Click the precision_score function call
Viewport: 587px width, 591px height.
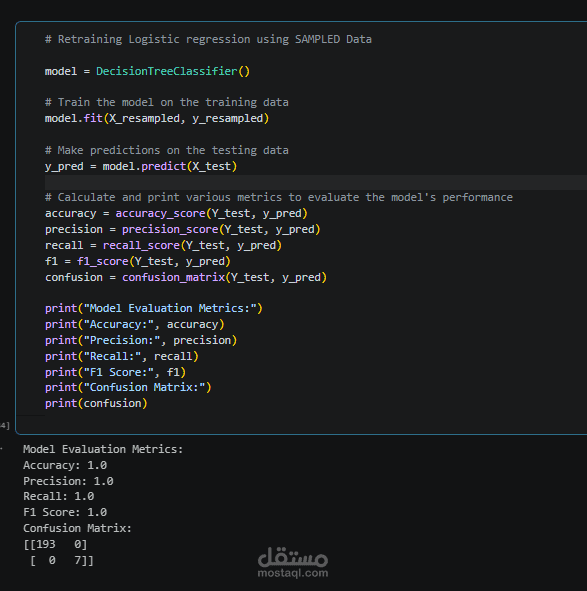click(x=221, y=229)
